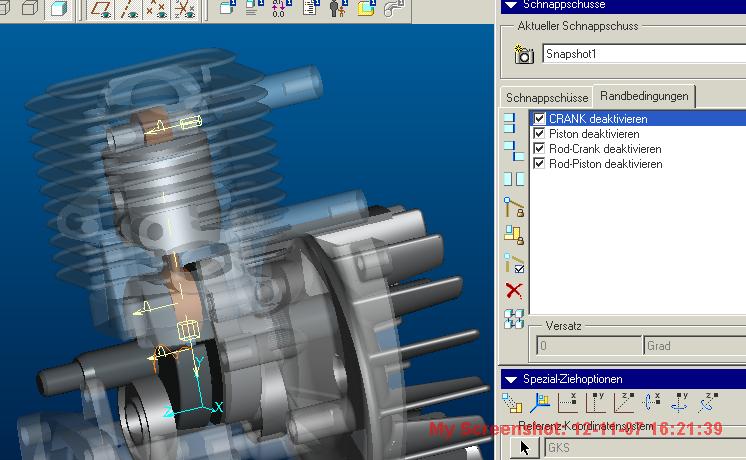Toggle datum plane display in toolbar
Viewport: 746px width, 460px height.
[x=102, y=10]
